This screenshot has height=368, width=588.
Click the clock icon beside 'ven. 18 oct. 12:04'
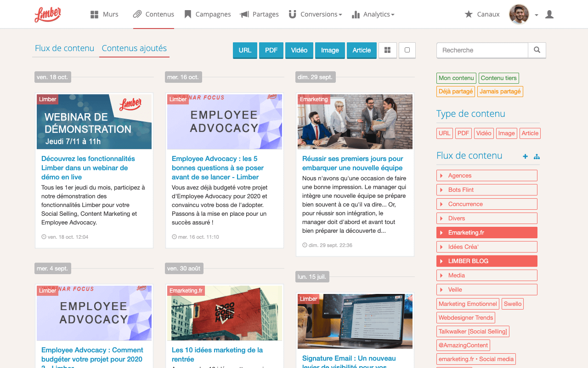(x=44, y=237)
